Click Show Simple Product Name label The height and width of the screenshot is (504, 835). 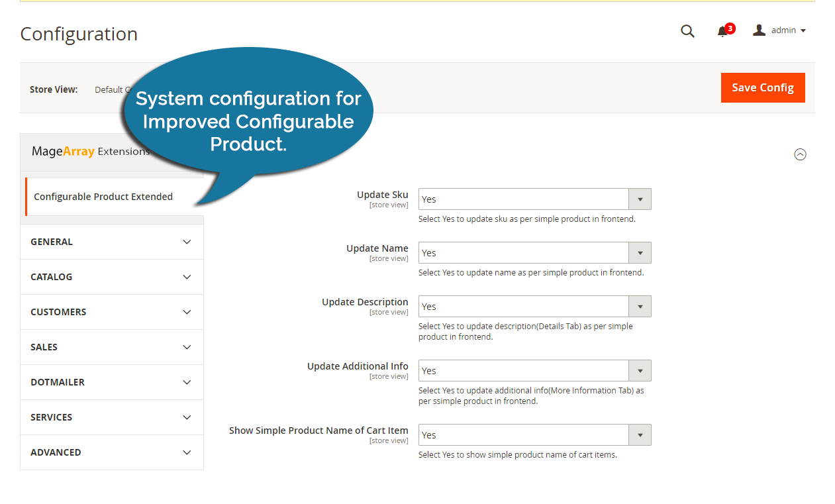click(x=319, y=430)
